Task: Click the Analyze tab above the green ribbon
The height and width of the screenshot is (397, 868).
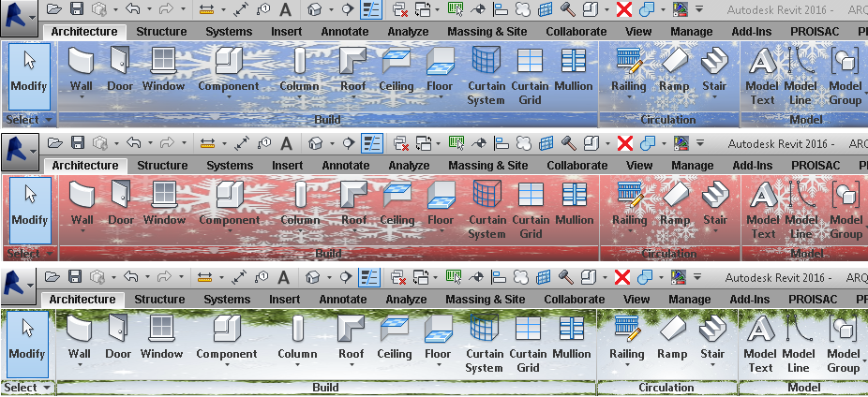Action: (x=406, y=299)
